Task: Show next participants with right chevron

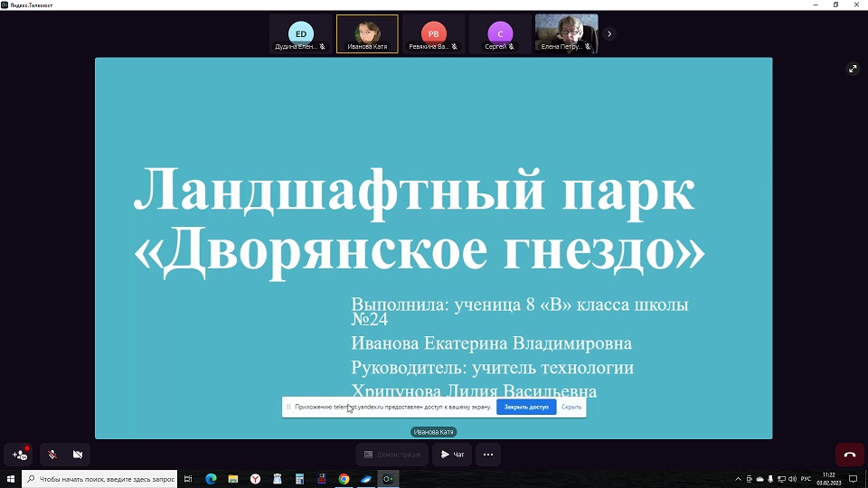Action: tap(609, 34)
